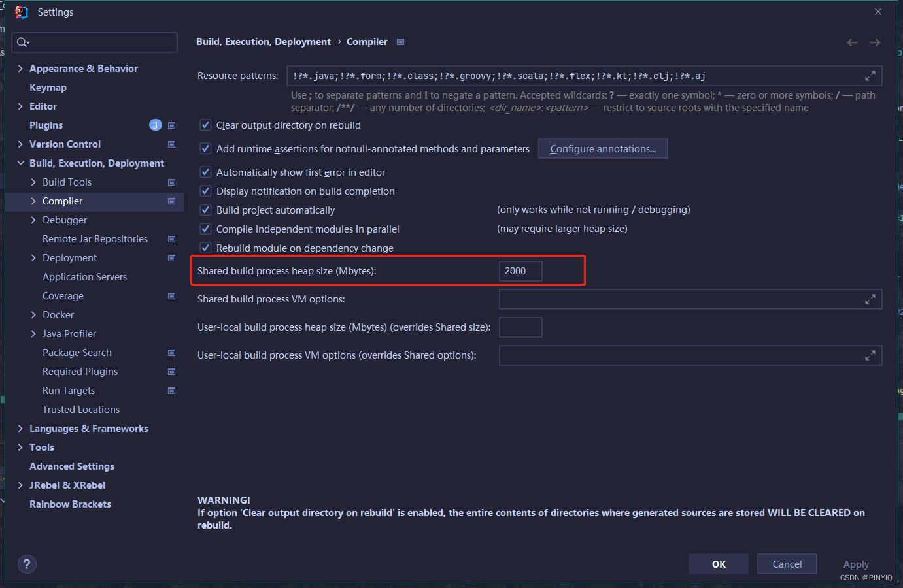Expand the Appearance & Behavior section
This screenshot has width=903, height=588.
point(20,68)
